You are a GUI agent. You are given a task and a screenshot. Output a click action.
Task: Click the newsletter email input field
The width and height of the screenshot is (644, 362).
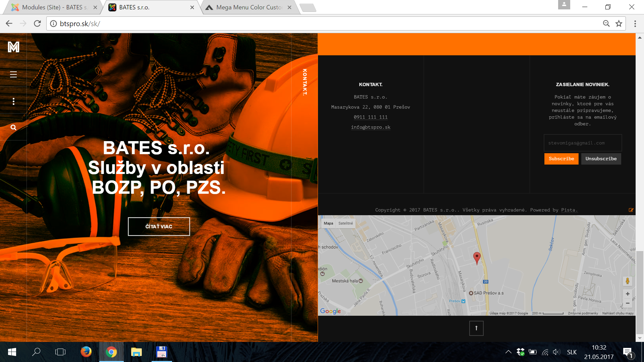click(x=583, y=143)
